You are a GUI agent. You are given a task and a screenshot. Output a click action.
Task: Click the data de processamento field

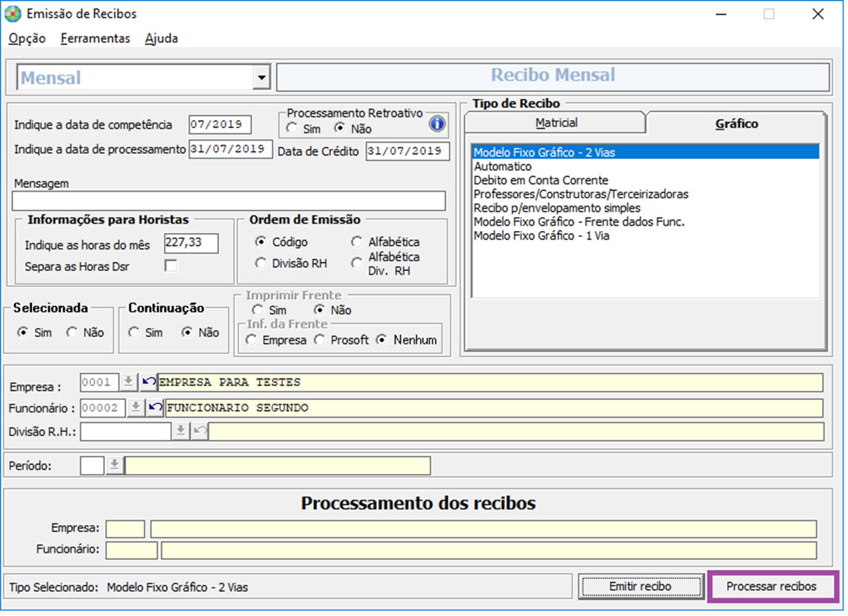pyautogui.click(x=230, y=150)
